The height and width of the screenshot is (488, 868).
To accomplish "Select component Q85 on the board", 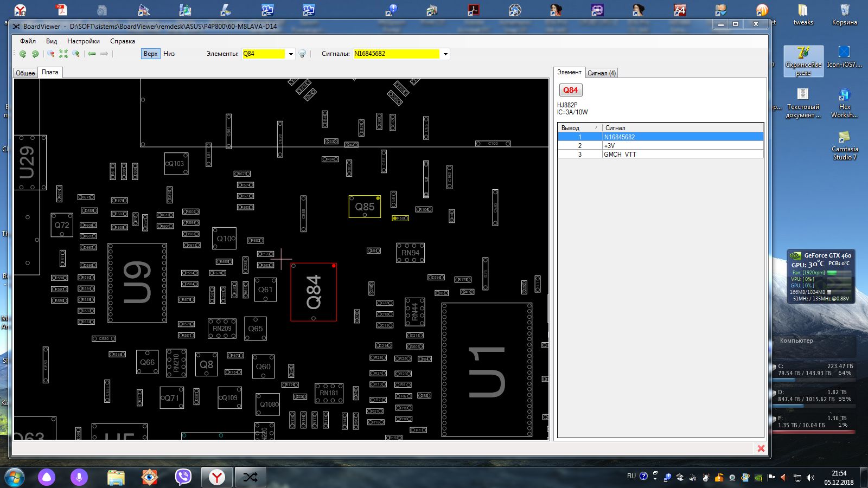I will [x=365, y=207].
